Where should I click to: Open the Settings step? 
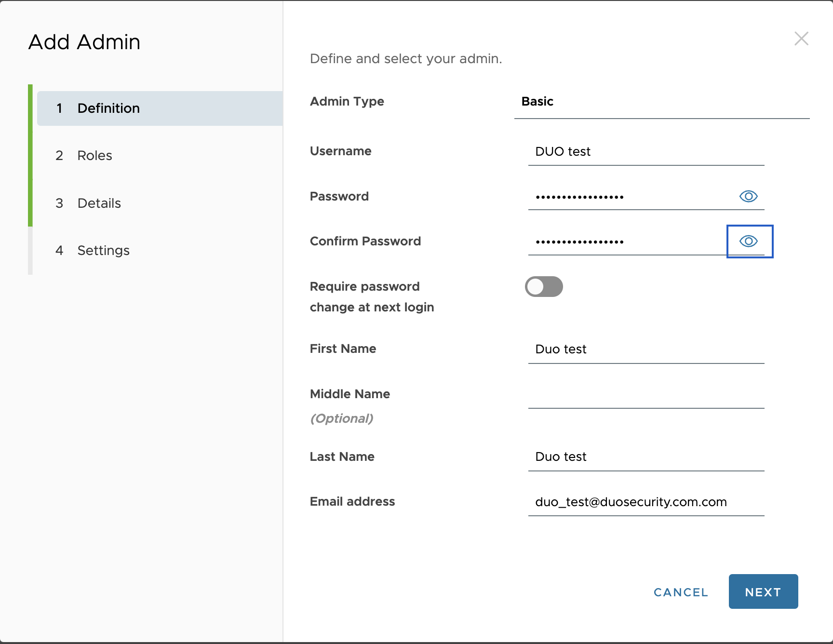tap(103, 251)
